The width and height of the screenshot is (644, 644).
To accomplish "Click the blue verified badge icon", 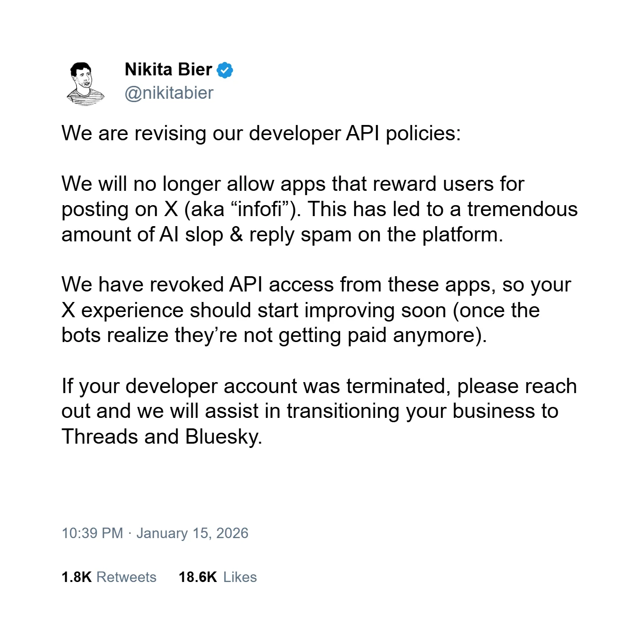I will (x=225, y=70).
